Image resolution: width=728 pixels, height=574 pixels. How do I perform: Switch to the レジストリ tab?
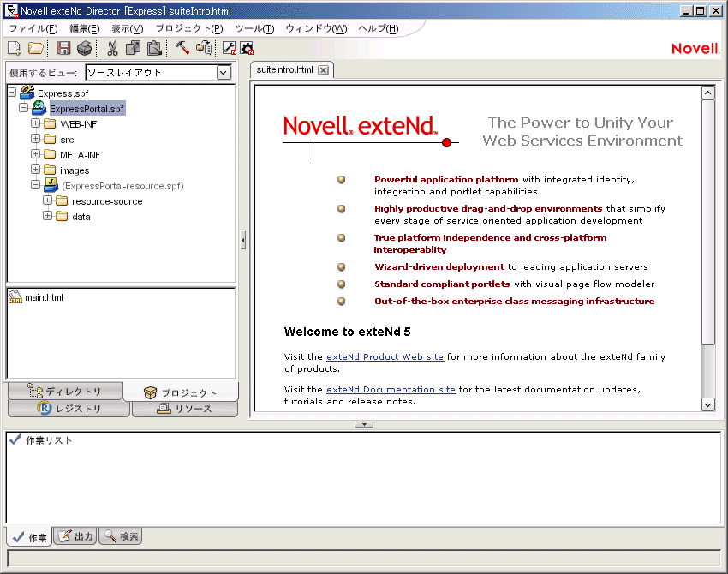coord(69,409)
